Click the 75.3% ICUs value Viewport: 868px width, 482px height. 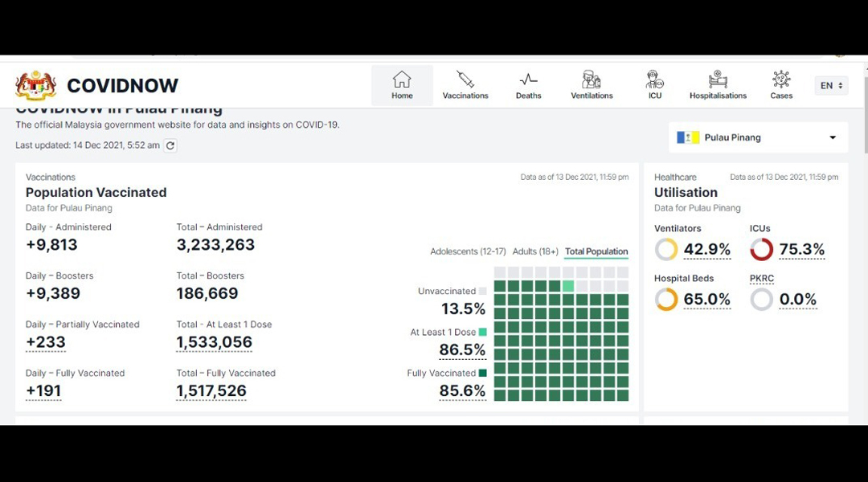click(x=801, y=250)
